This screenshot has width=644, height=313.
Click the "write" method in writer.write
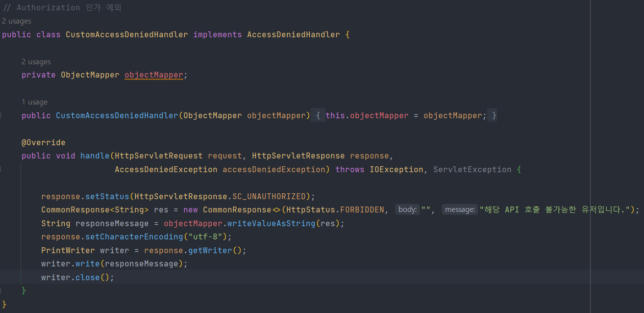click(87, 263)
